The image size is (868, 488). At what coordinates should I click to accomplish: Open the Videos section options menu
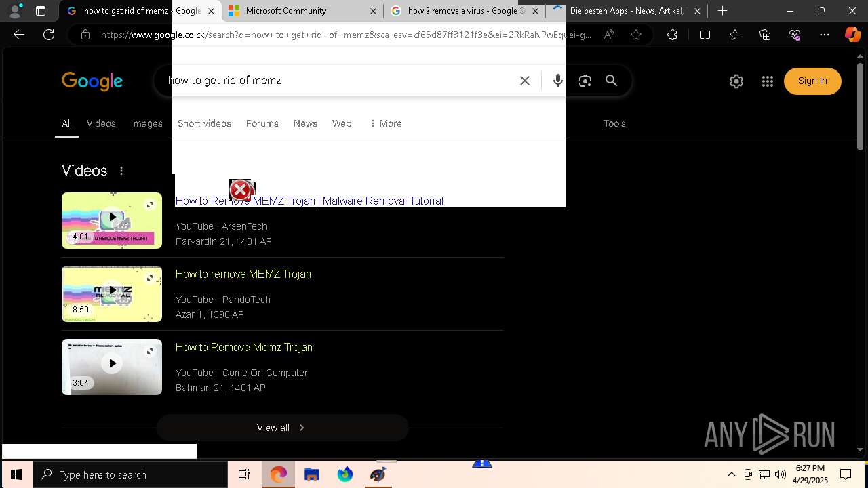(x=121, y=171)
